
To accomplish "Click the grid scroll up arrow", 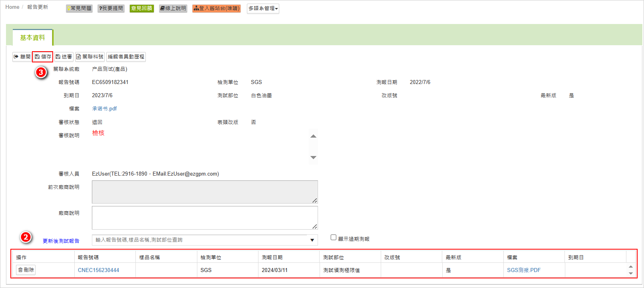I will pos(631,267).
